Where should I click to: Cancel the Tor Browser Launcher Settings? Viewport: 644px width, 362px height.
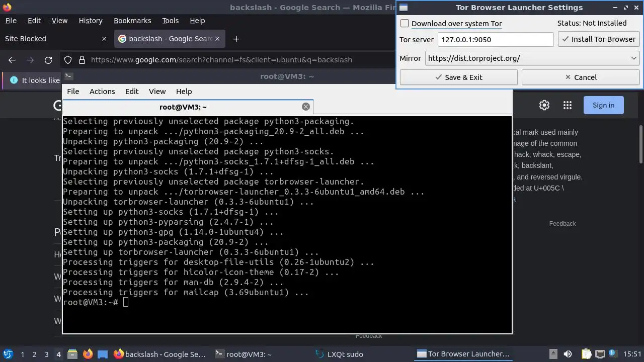581,77
